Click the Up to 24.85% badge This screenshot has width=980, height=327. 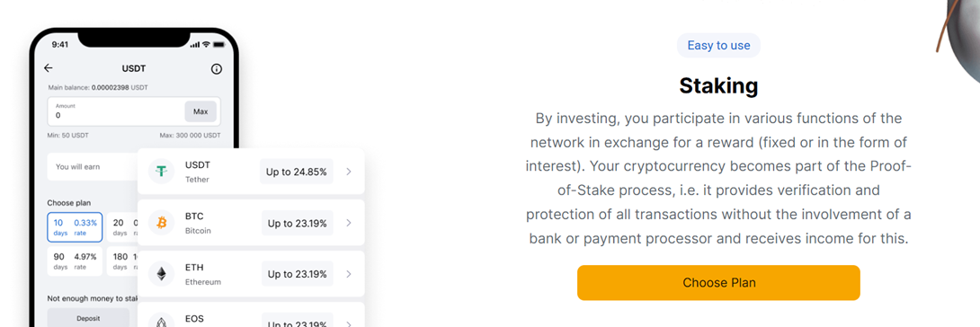(297, 172)
